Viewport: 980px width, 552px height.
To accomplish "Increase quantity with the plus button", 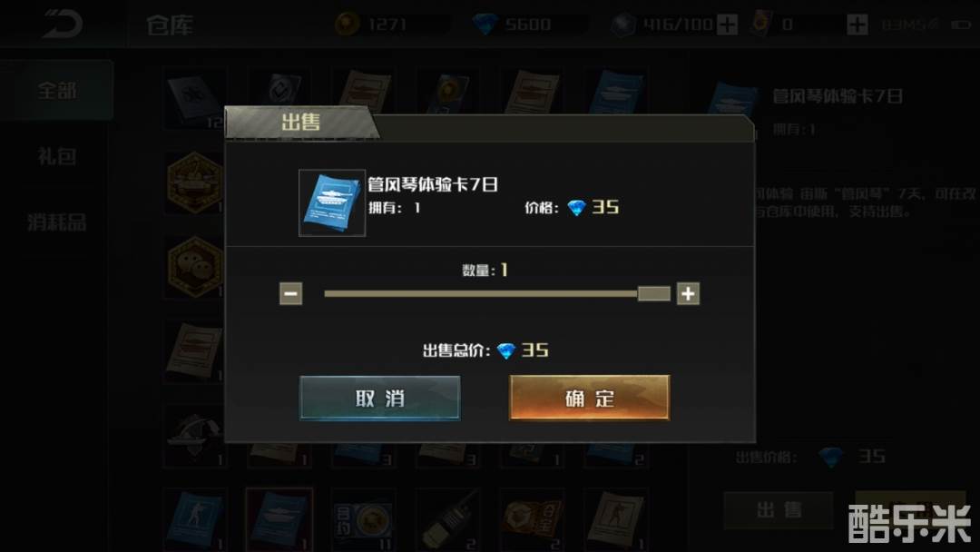I will pos(688,293).
